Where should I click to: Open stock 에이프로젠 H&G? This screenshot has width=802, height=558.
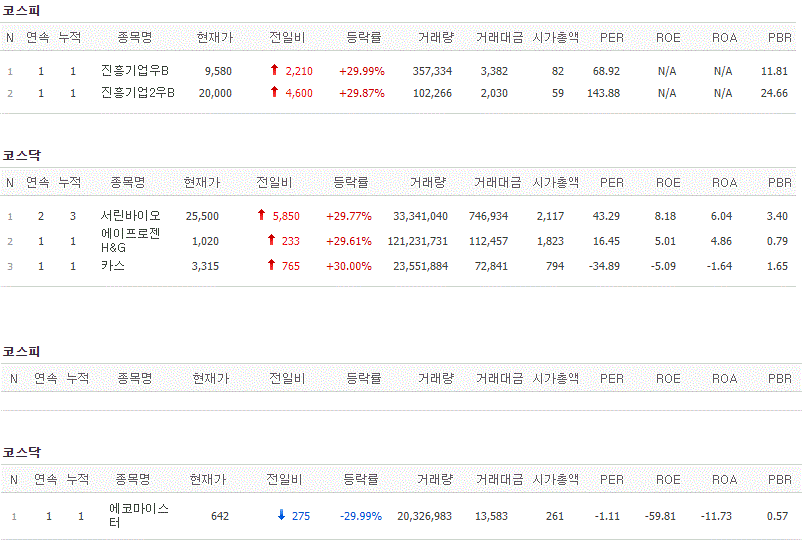pyautogui.click(x=130, y=240)
